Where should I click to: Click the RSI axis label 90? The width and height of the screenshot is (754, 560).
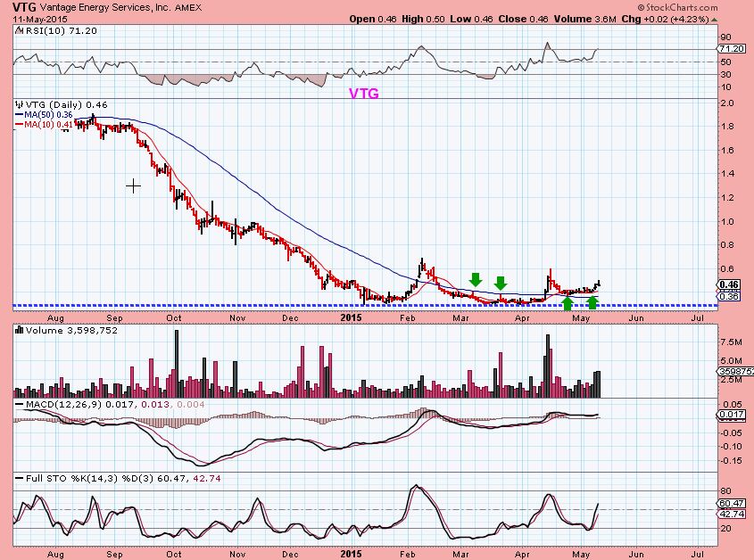[x=726, y=37]
